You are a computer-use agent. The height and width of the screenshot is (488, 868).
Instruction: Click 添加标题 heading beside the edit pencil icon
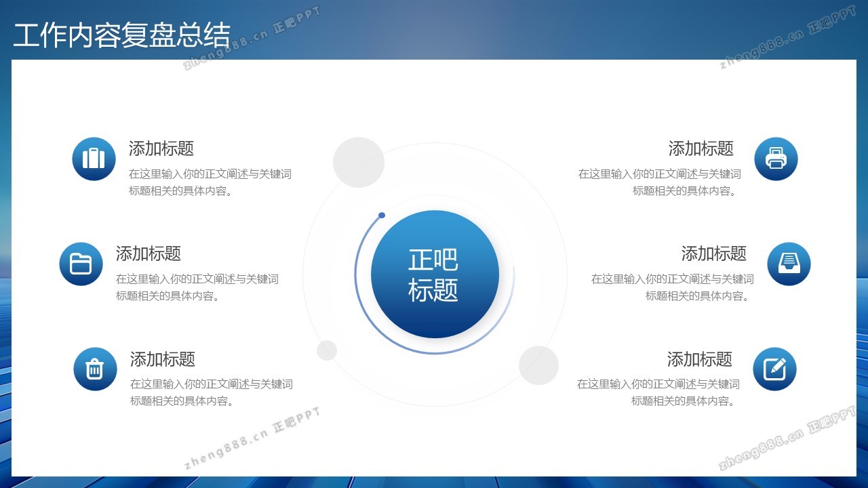point(700,359)
